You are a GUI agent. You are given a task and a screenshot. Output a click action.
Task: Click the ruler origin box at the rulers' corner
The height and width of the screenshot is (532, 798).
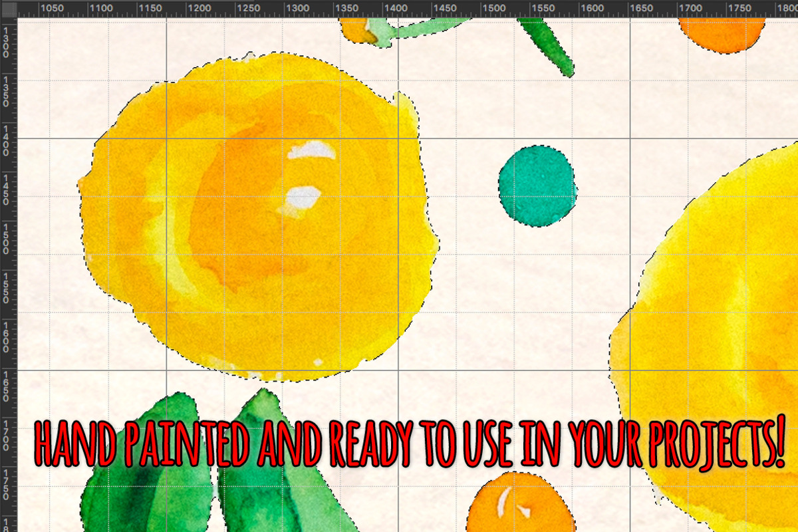tap(8, 8)
